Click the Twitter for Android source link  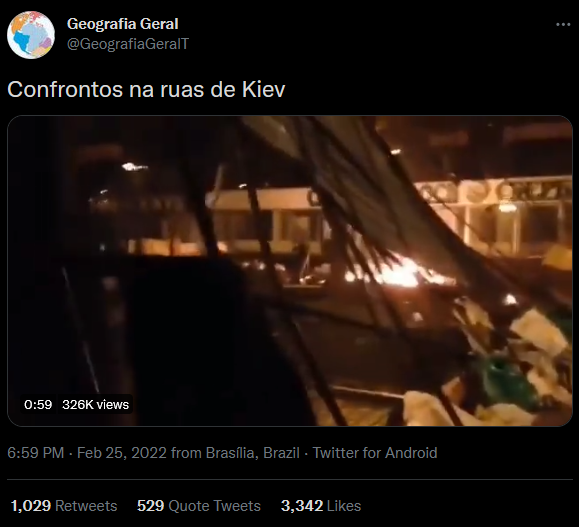[x=375, y=453]
